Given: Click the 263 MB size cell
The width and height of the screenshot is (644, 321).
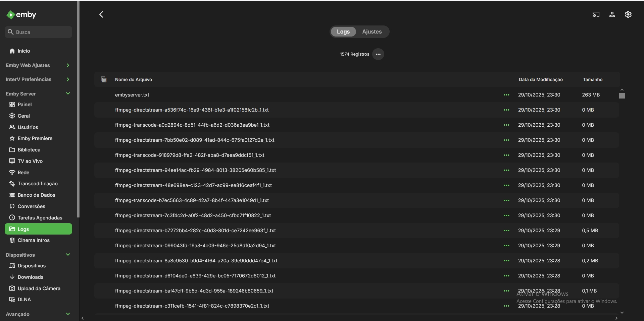Looking at the screenshot, I should click(x=591, y=95).
